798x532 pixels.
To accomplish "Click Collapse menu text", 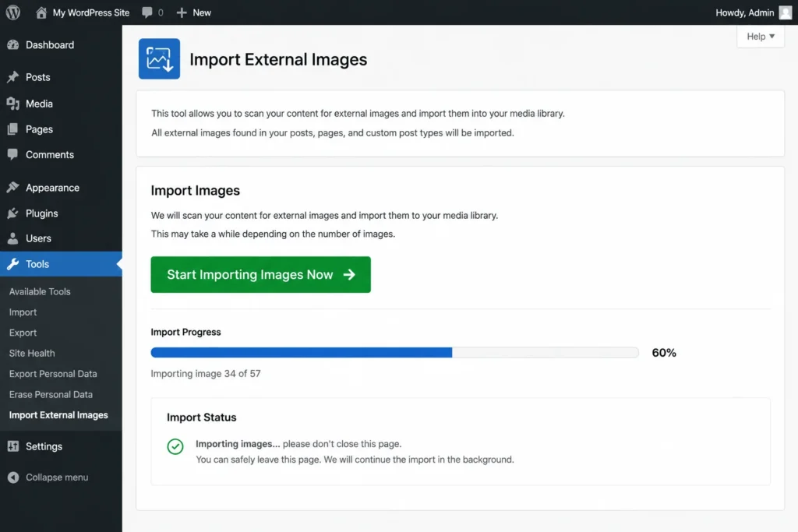I will 57,477.
